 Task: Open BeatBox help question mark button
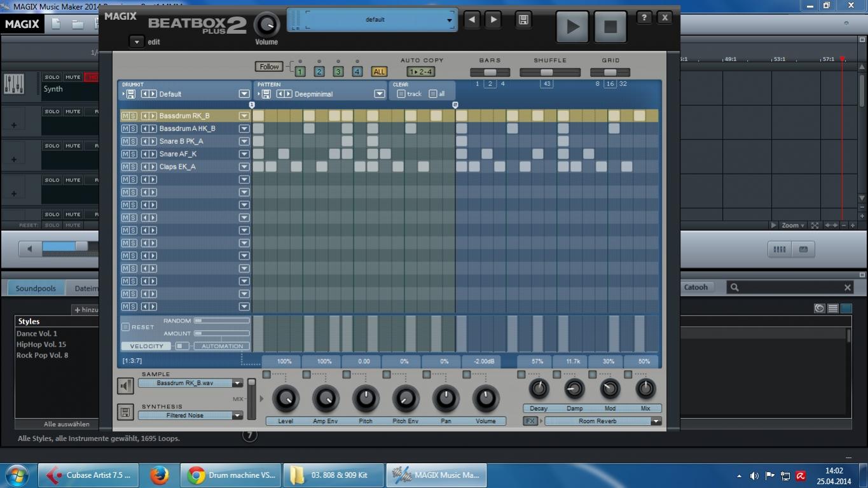pyautogui.click(x=644, y=18)
